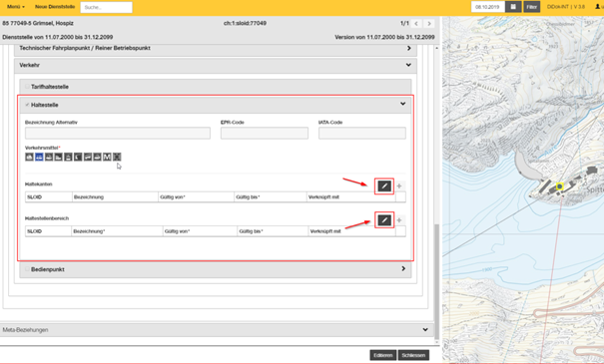Select the 'M' metro transport icon
This screenshot has height=364, width=604.
pyautogui.click(x=107, y=157)
